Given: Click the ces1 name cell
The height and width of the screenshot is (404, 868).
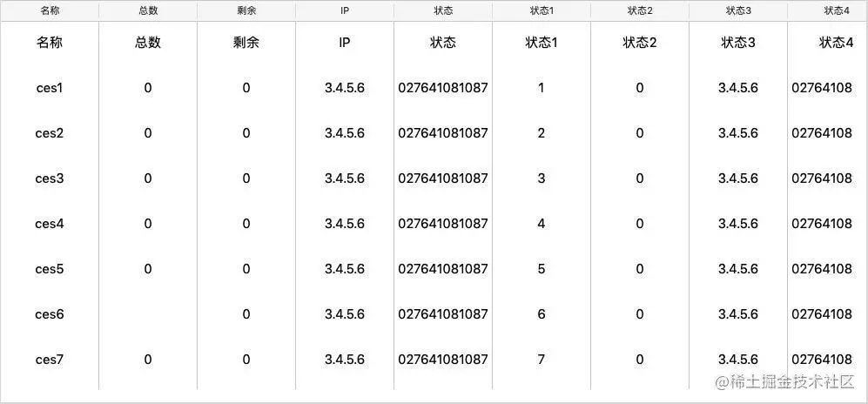Looking at the screenshot, I should tap(50, 88).
